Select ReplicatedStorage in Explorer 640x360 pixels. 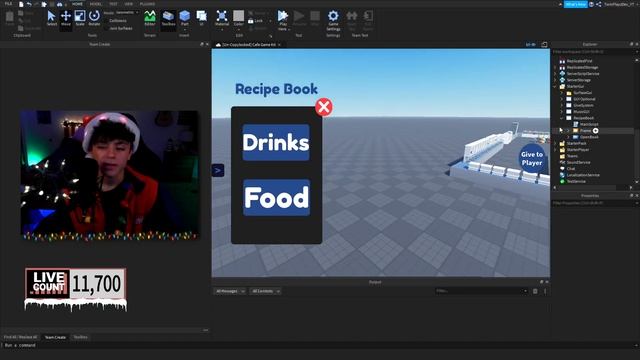(582, 67)
